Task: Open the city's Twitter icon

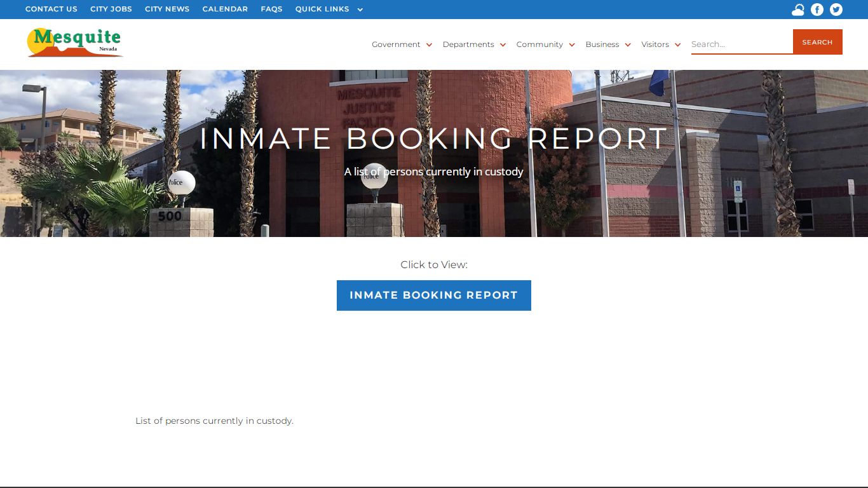Action: pos(836,10)
